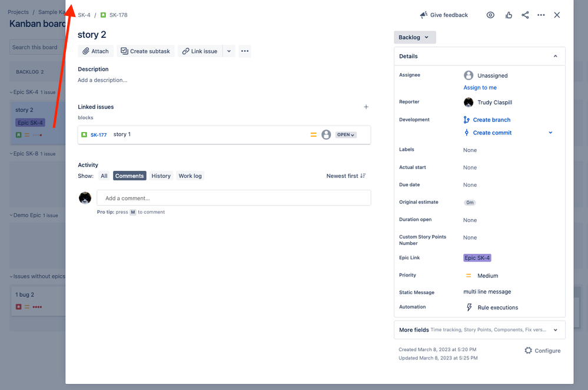This screenshot has height=390, width=588.
Task: Click the Assign to me link
Action: pyautogui.click(x=480, y=87)
